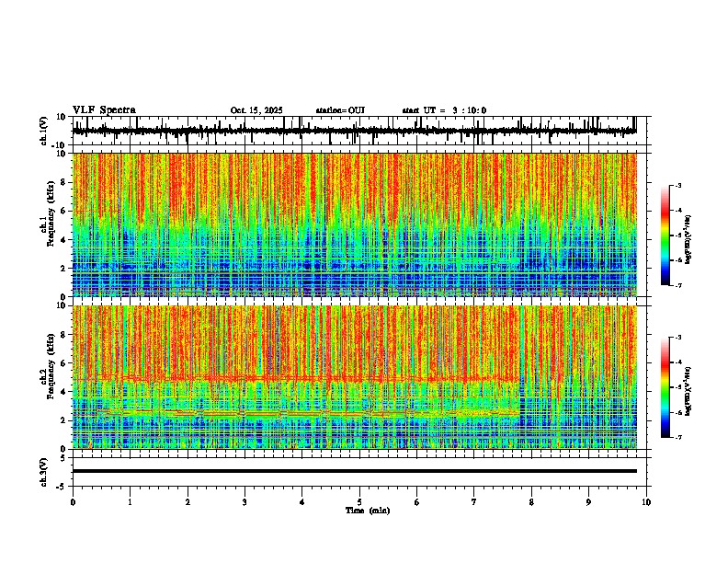
Task: Click time axis tick label "2"
Action: [x=188, y=502]
